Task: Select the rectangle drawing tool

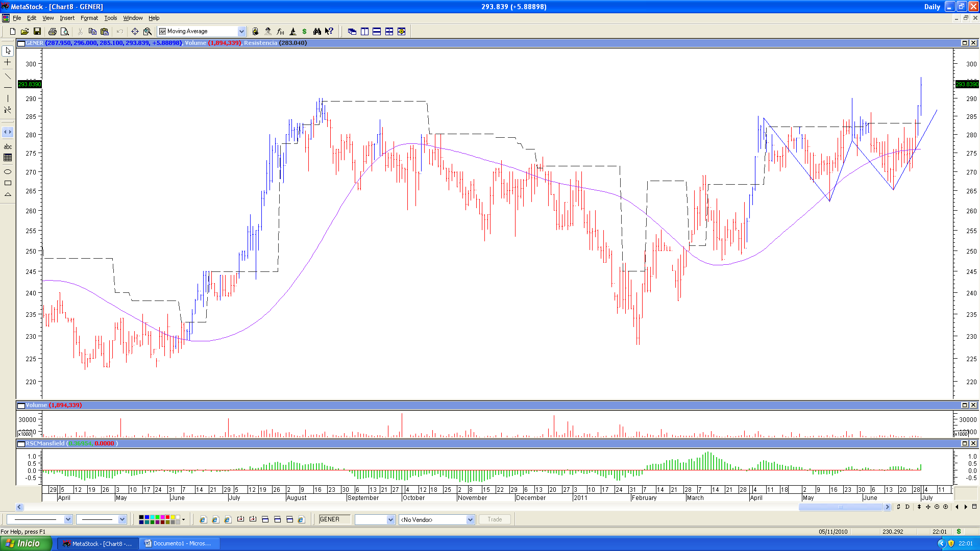Action: click(8, 183)
